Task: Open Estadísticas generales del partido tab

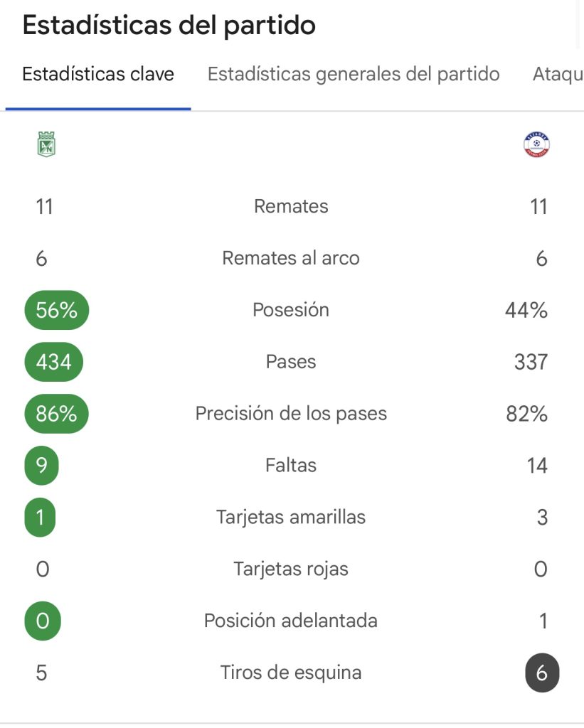Action: 354,75
